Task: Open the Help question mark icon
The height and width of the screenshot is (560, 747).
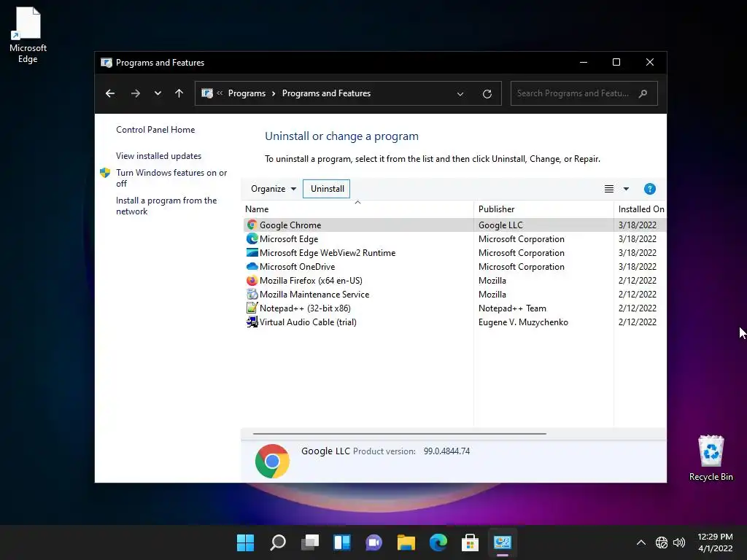Action: click(x=649, y=189)
